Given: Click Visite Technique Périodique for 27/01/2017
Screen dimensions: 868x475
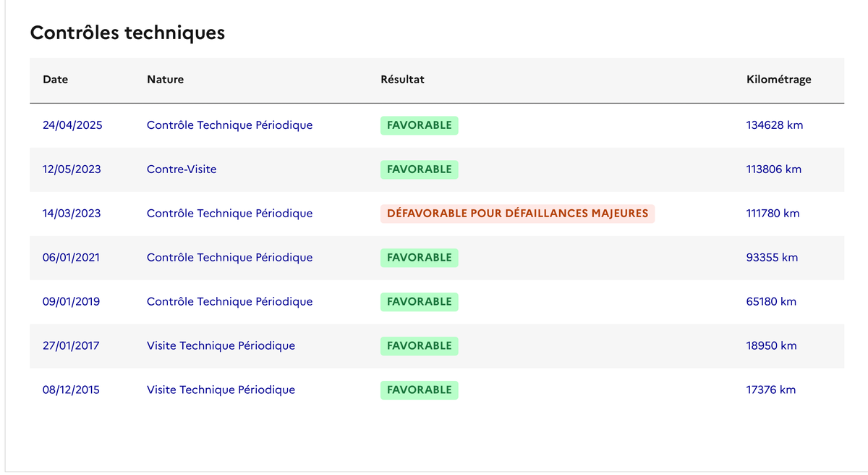Looking at the screenshot, I should coord(221,346).
